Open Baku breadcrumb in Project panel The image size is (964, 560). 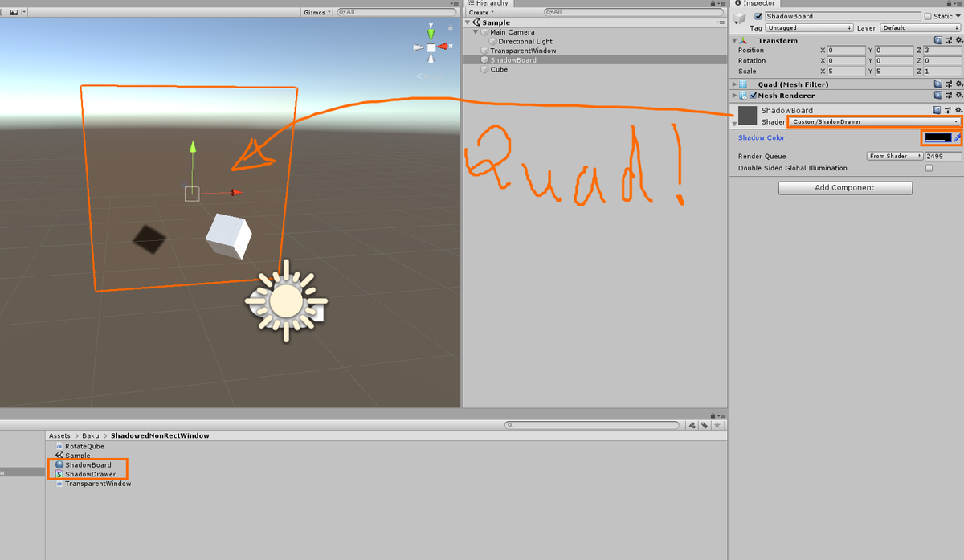[91, 435]
